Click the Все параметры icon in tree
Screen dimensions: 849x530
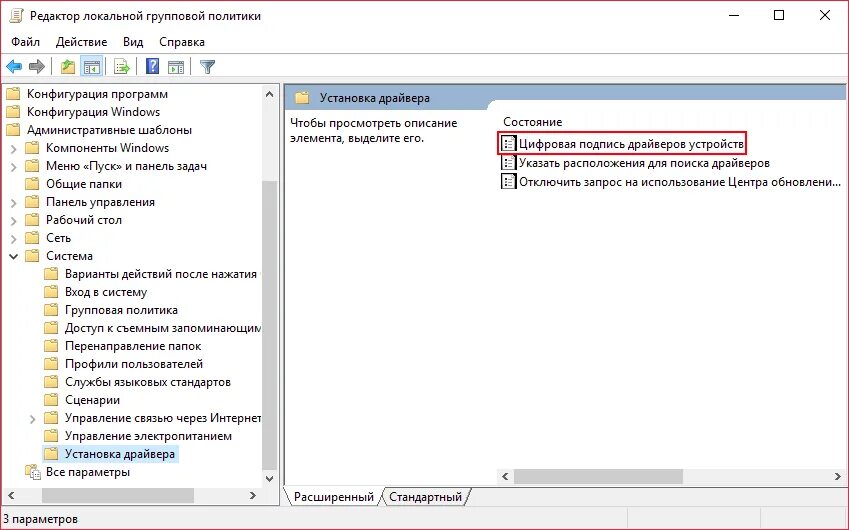tap(33, 472)
